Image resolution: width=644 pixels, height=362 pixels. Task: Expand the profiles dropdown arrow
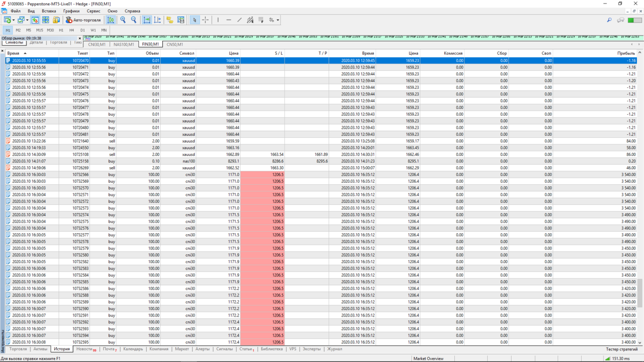(x=27, y=20)
